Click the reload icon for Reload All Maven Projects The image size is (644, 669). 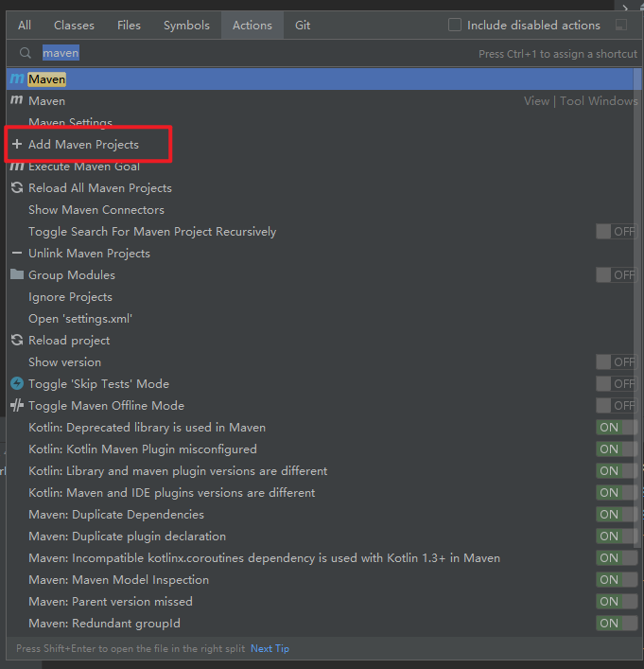coord(17,187)
